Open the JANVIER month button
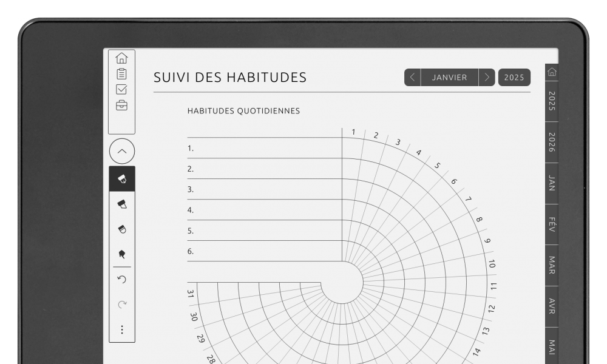607x364 pixels. [449, 78]
